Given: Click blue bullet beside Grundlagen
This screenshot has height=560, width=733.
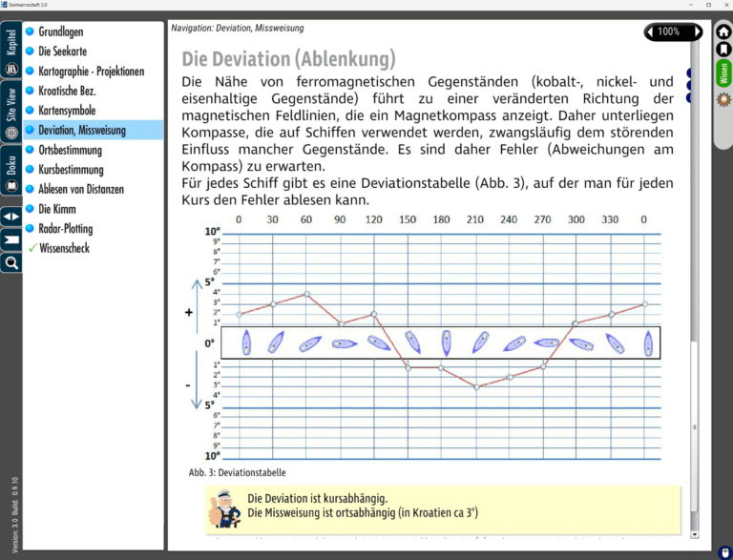Looking at the screenshot, I should tap(30, 31).
